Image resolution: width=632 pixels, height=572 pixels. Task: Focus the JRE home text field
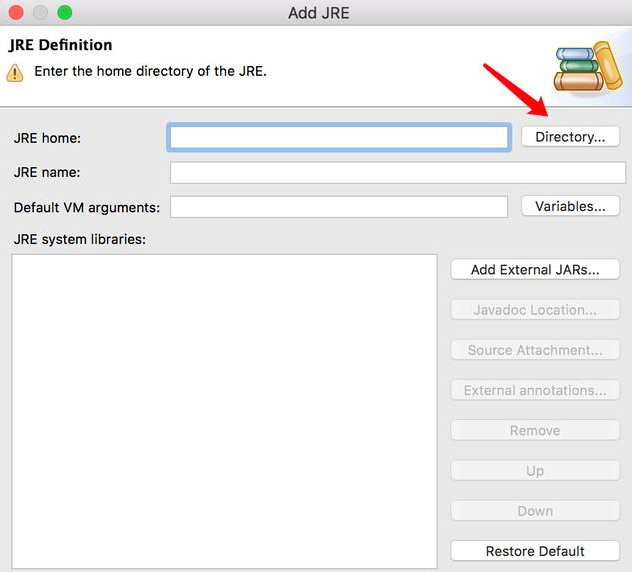[x=339, y=137]
